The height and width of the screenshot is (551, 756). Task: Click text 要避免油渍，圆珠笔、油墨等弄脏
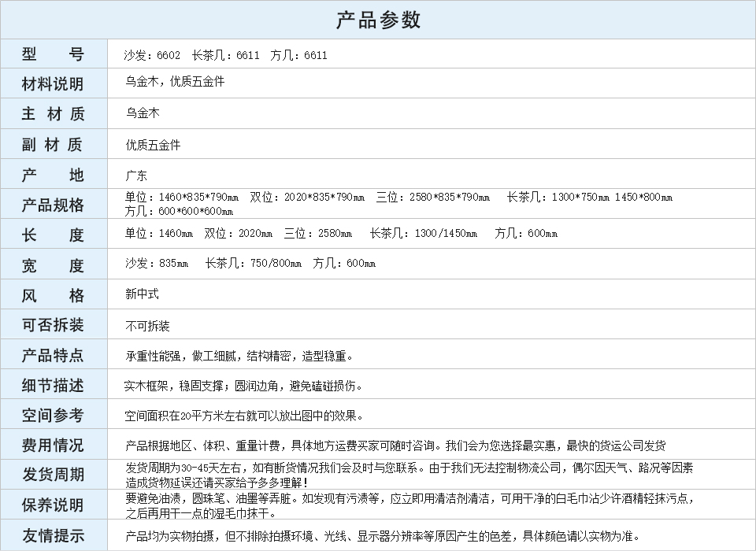[x=208, y=498]
